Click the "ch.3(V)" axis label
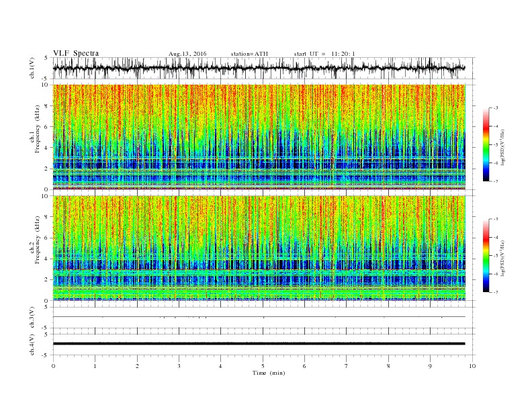Screen dimensions: 532x411 pyautogui.click(x=32, y=318)
